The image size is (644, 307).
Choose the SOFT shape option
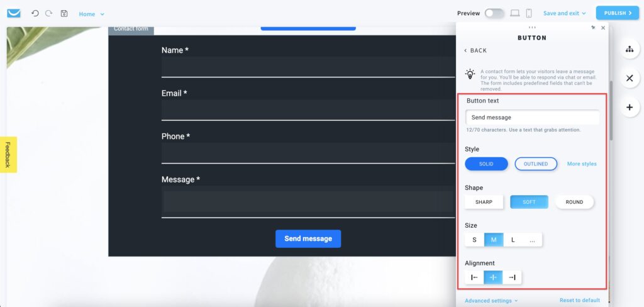[x=529, y=202]
